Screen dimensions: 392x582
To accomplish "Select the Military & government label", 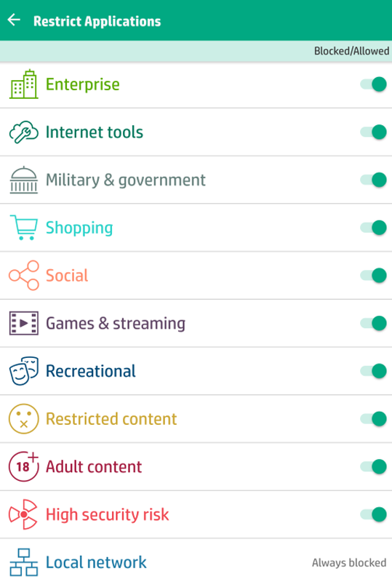I will tap(126, 180).
